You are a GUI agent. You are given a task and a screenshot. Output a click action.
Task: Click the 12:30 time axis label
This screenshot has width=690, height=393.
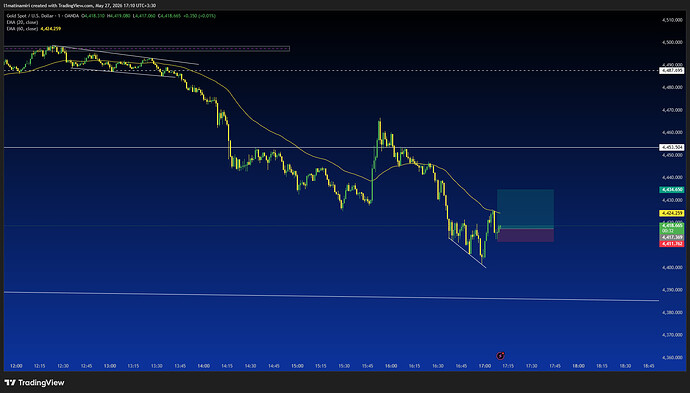[x=63, y=366]
